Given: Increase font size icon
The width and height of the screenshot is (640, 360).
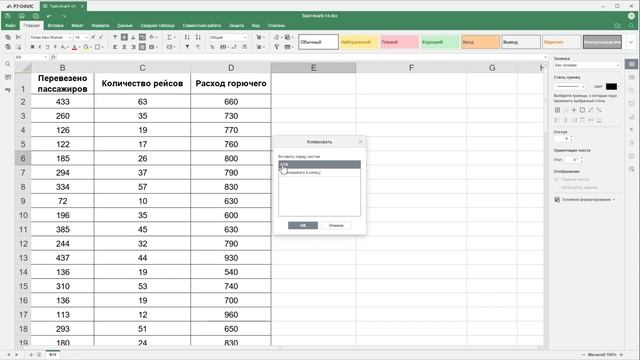Looking at the screenshot, I should (x=93, y=37).
